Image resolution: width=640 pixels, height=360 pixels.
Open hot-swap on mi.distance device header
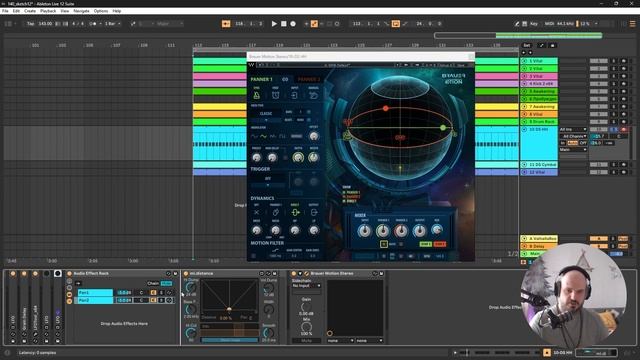(268, 273)
